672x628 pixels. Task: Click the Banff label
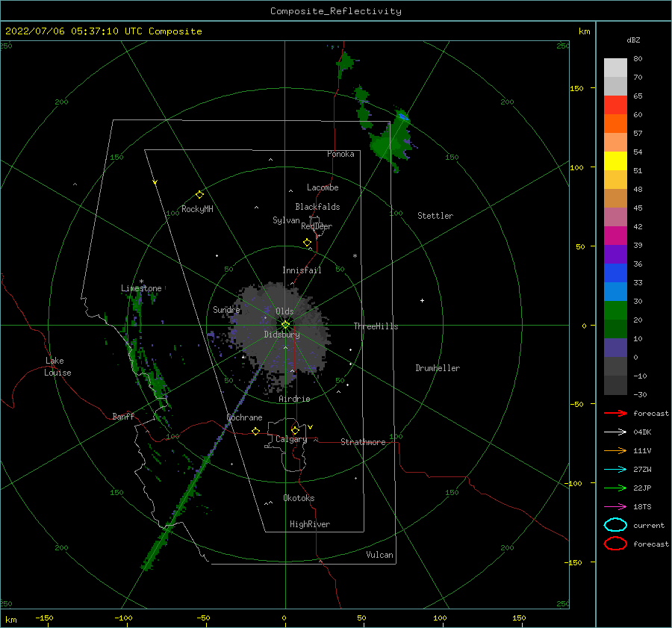tap(123, 417)
